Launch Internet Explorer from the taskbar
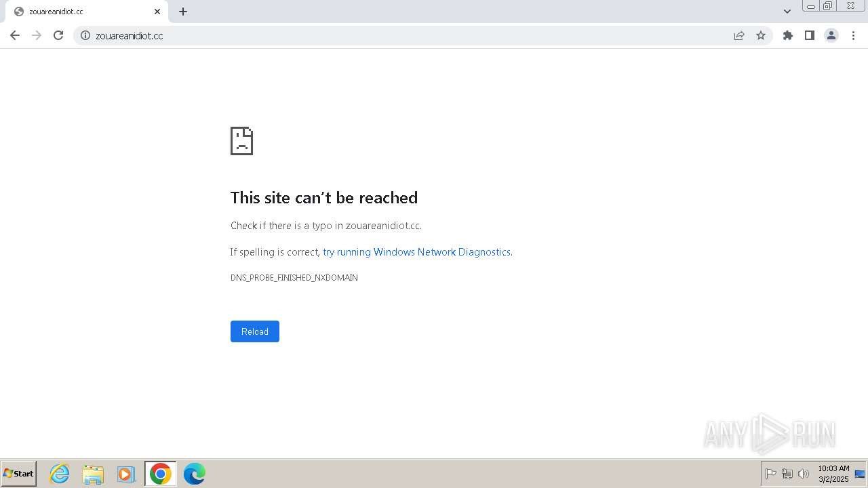The width and height of the screenshot is (868, 488). tap(60, 474)
